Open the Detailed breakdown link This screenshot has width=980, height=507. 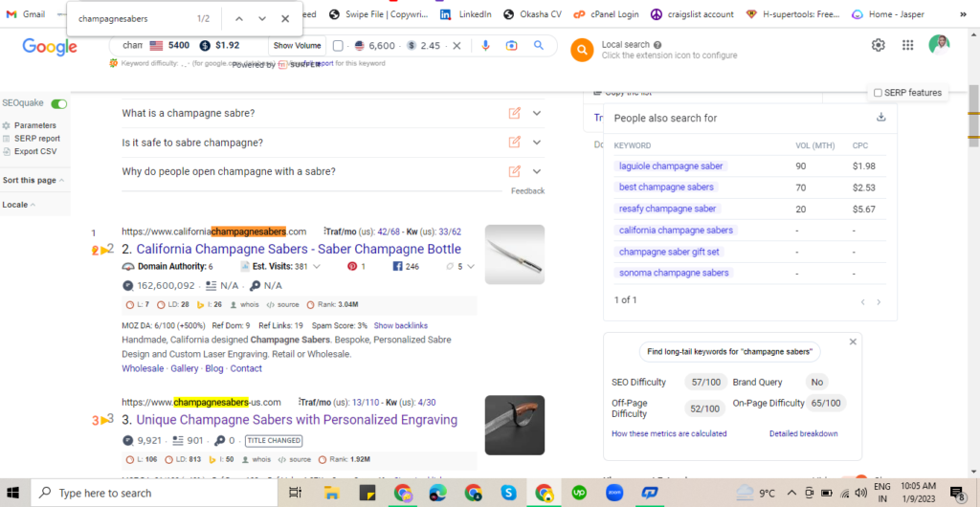pyautogui.click(x=803, y=433)
